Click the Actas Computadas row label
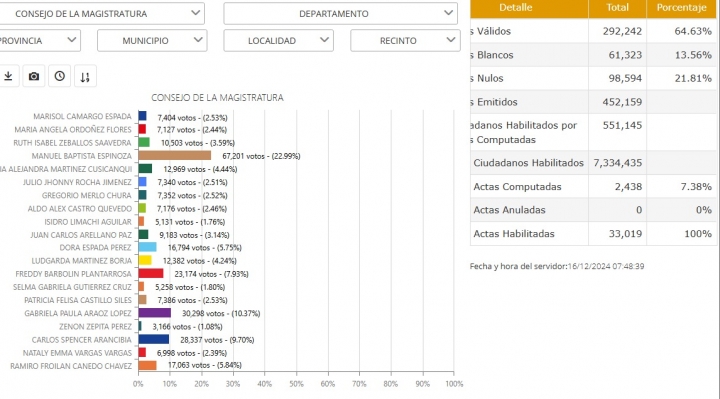Viewport: 720px width, 399px height. coord(518,186)
